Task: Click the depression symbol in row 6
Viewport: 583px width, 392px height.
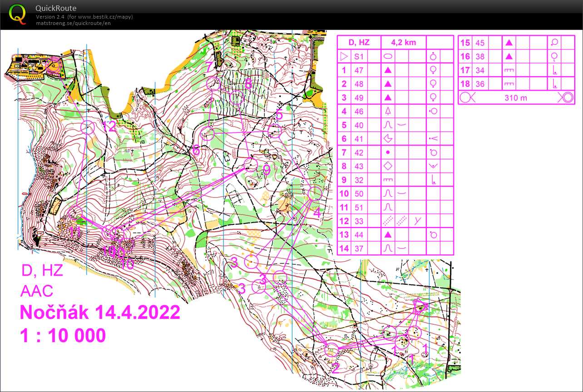Action: coord(388,139)
